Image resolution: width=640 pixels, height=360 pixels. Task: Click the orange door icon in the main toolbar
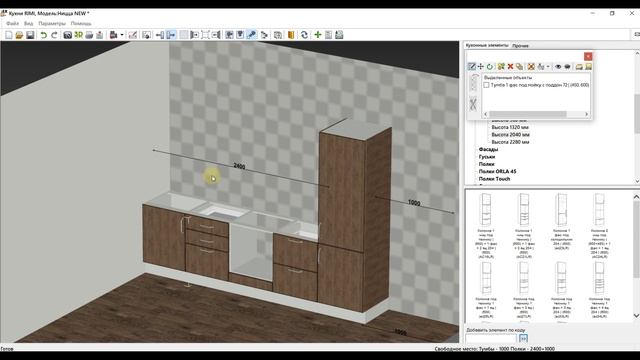coord(291,35)
